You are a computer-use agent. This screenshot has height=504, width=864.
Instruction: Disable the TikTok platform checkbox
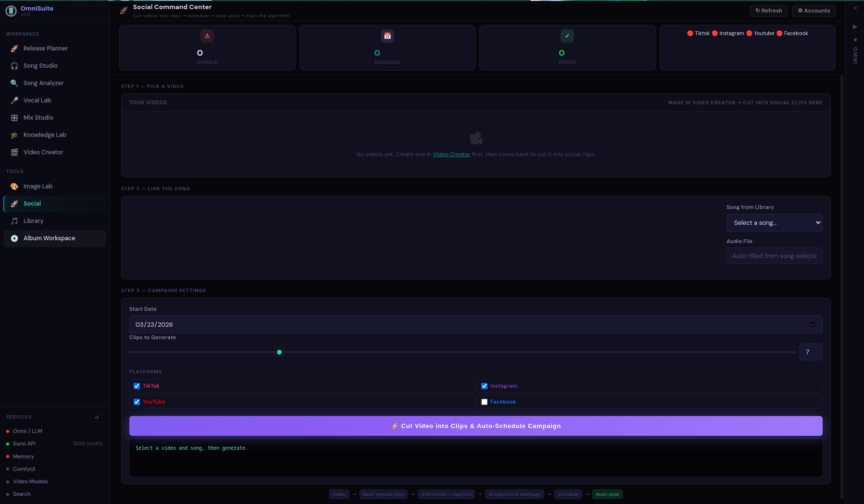[x=137, y=386]
